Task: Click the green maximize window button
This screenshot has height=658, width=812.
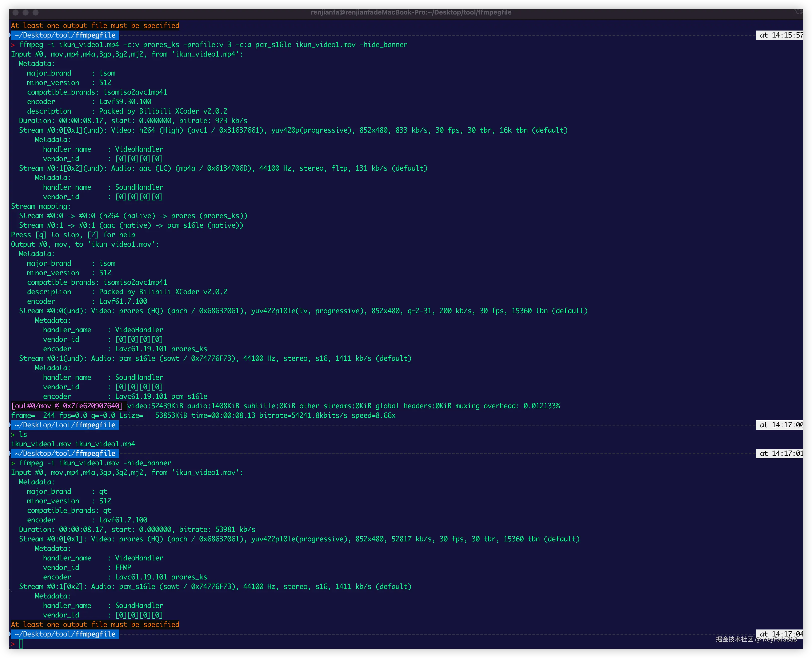Action: pos(35,13)
